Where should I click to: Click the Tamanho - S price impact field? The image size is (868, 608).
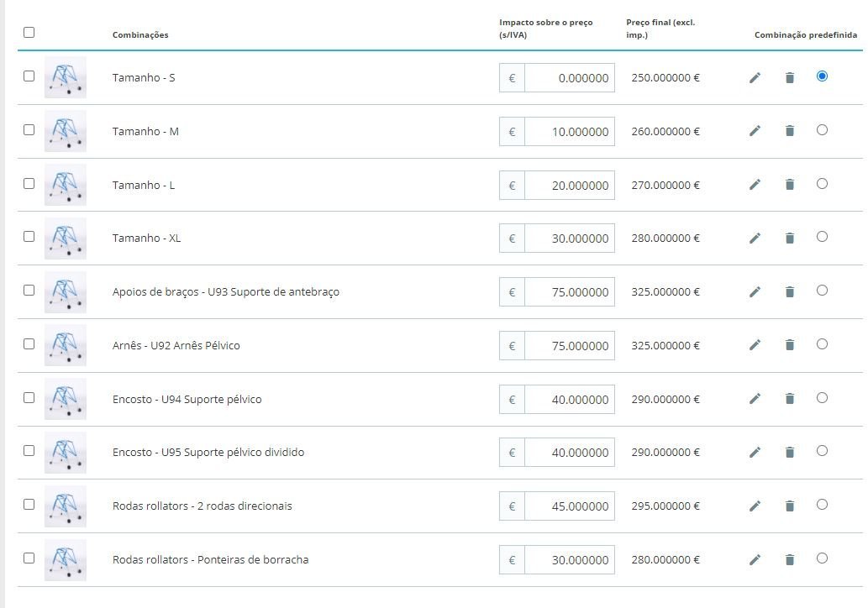pos(570,78)
